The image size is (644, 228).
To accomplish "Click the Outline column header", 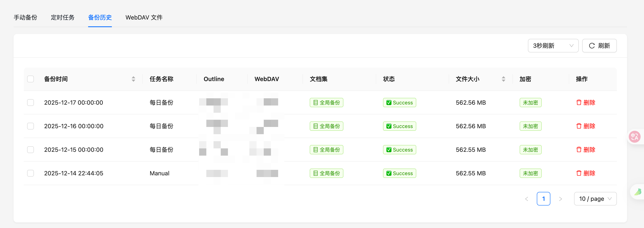I will (214, 79).
